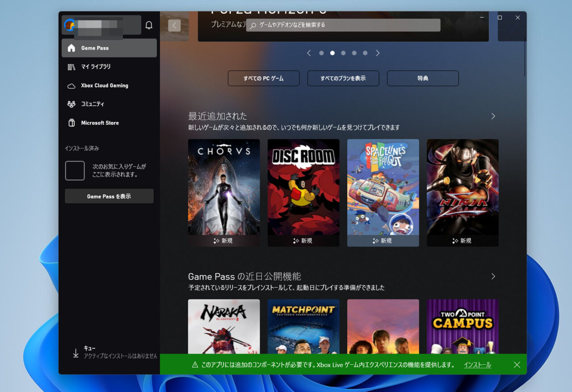Click the キュー download arrow icon
This screenshot has width=572, height=392.
tap(76, 353)
